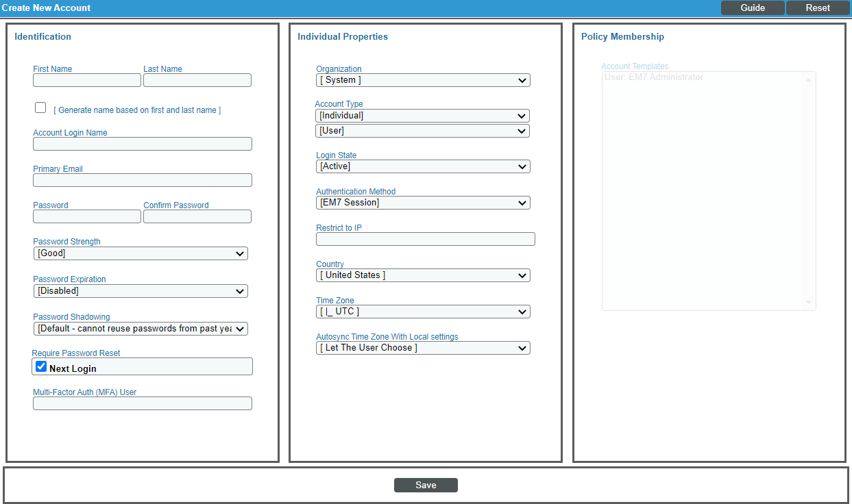Open the Country dropdown

click(x=422, y=275)
